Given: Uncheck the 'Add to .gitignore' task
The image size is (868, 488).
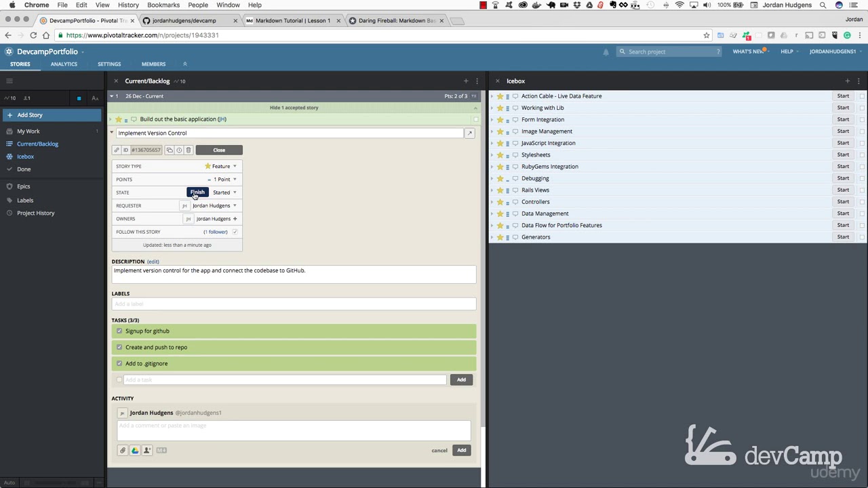Looking at the screenshot, I should 119,363.
